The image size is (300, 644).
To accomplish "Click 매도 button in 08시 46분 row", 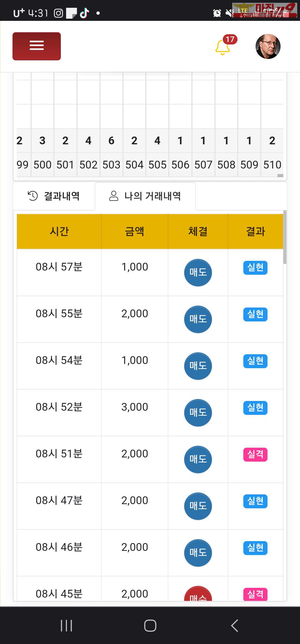I will click(x=198, y=553).
